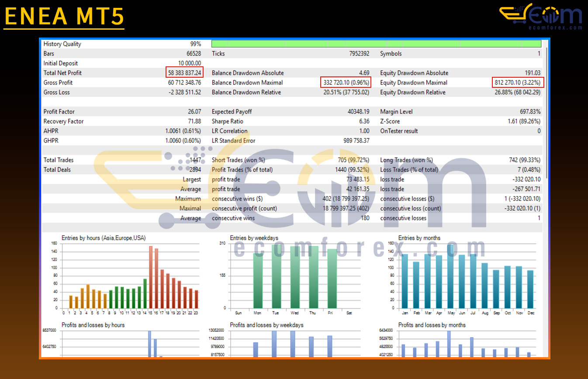Click Balance Drawdown Relative value 20.51% (37 755.02)
Viewport: 588px width, 379px height.
click(x=346, y=92)
